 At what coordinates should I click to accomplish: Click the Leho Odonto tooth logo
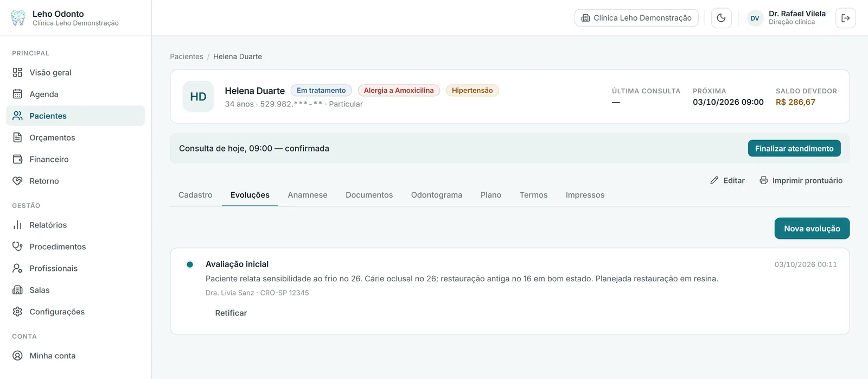click(18, 18)
